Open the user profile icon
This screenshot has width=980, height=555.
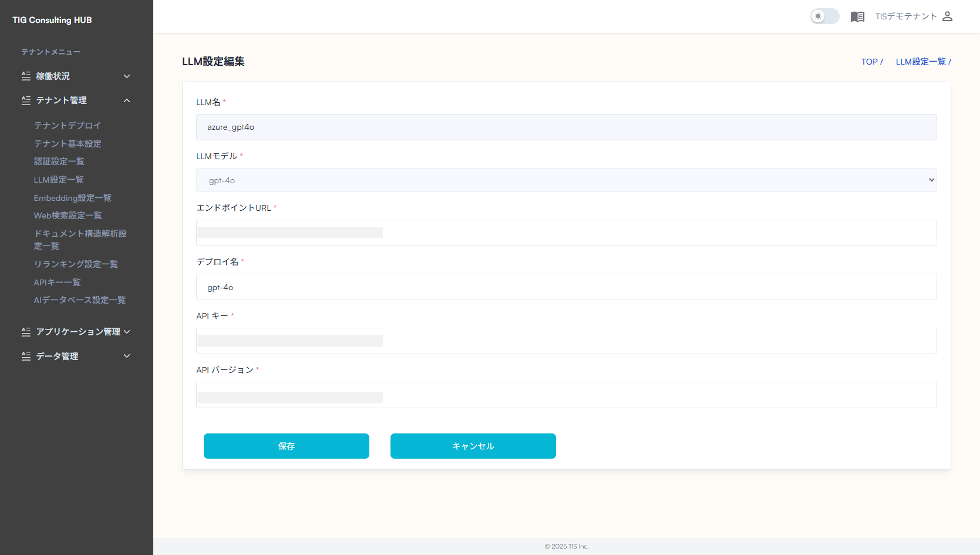click(x=947, y=16)
